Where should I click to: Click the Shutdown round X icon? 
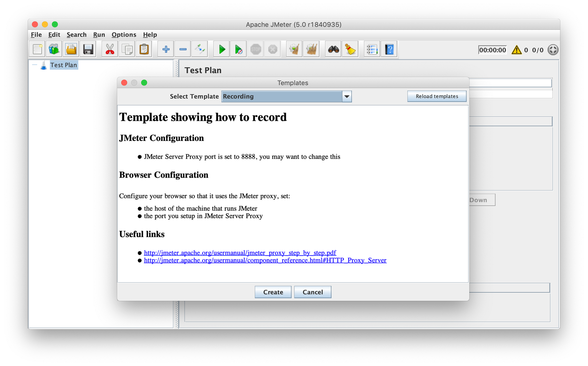point(273,49)
